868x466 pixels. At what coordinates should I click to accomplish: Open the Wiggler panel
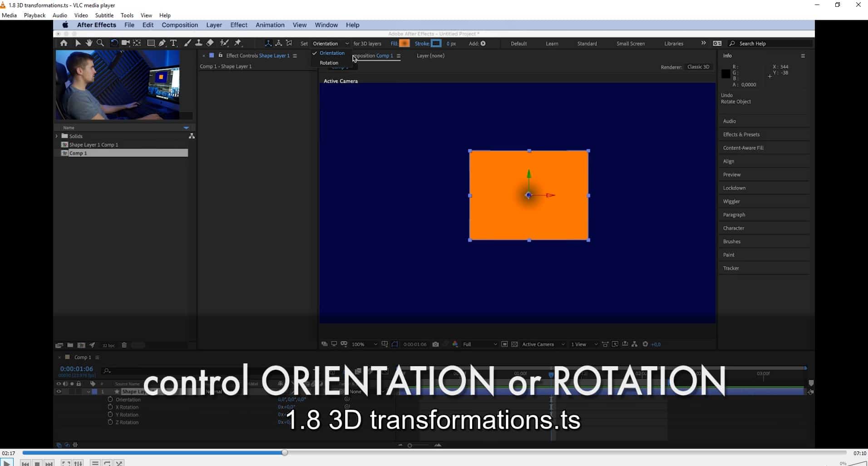pyautogui.click(x=731, y=201)
